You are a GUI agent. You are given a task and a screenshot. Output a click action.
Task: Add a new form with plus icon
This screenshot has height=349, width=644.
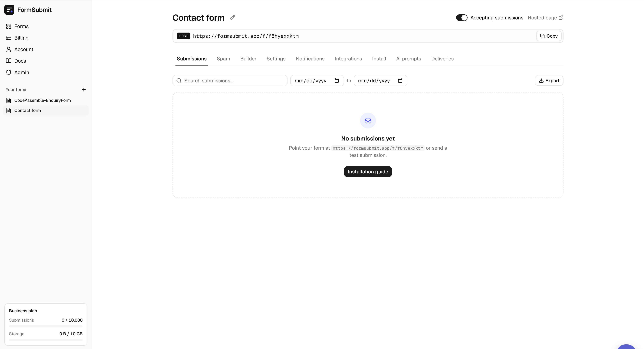[84, 90]
